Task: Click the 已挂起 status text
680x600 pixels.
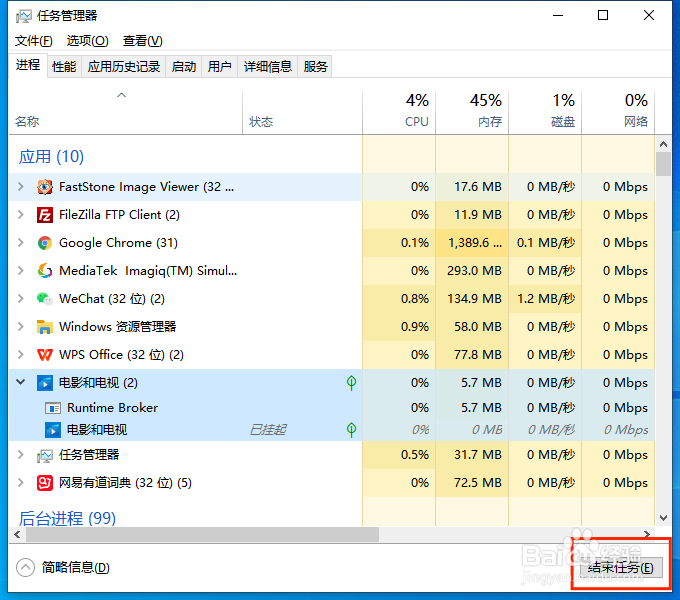Action: (x=268, y=430)
